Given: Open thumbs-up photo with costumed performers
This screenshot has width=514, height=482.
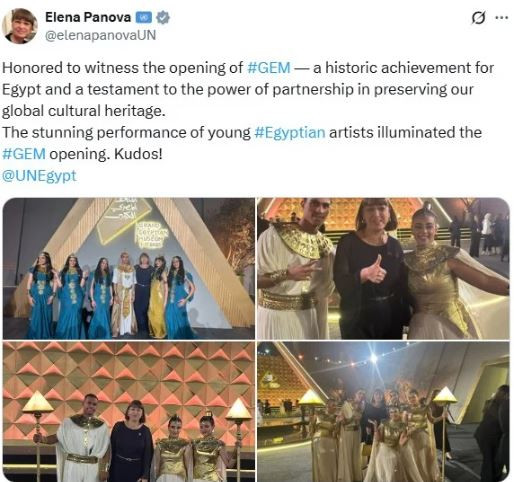Looking at the screenshot, I should click(x=383, y=268).
